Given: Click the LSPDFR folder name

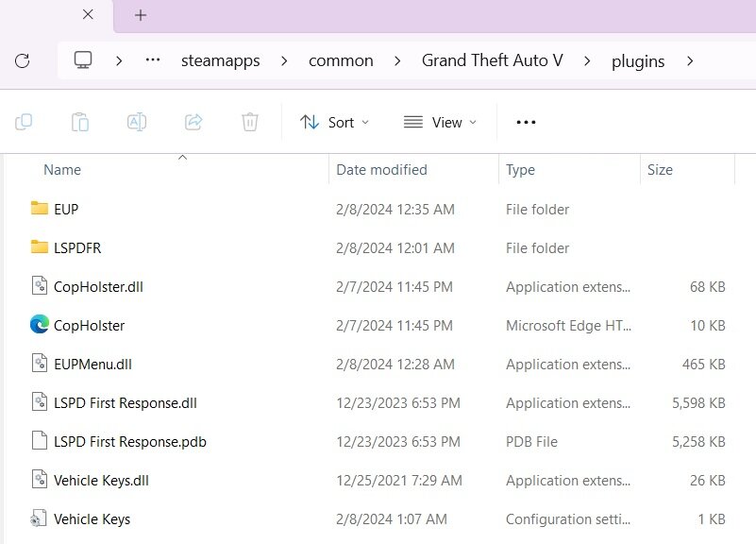Looking at the screenshot, I should pos(77,247).
